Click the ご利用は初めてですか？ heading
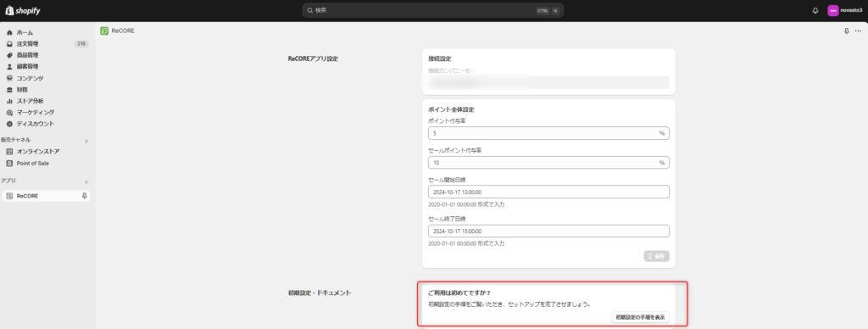Viewport: 868px width, 329px height. coord(460,293)
